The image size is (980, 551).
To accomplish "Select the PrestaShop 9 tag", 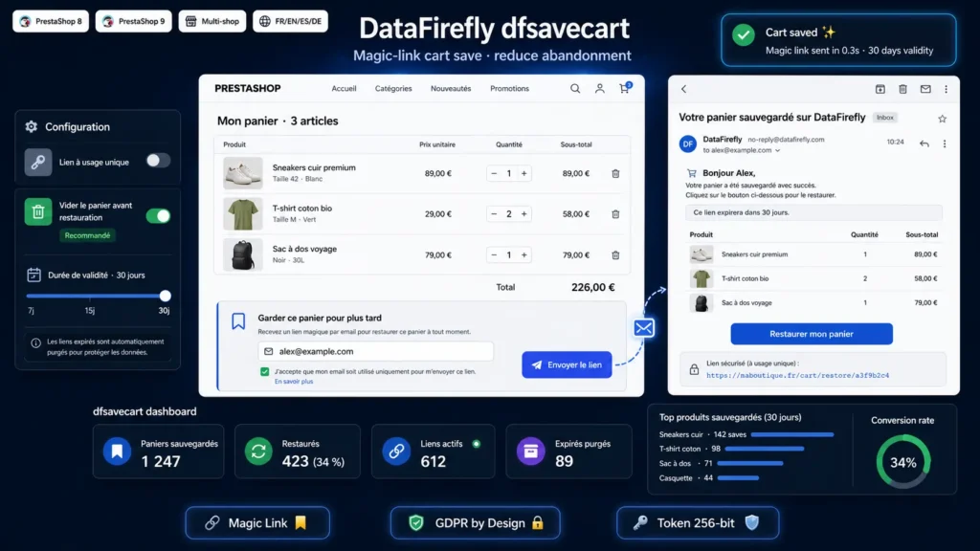I will pos(134,21).
